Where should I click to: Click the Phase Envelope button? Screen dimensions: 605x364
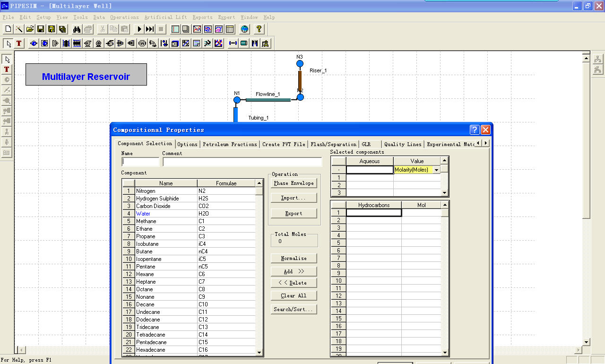[294, 183]
